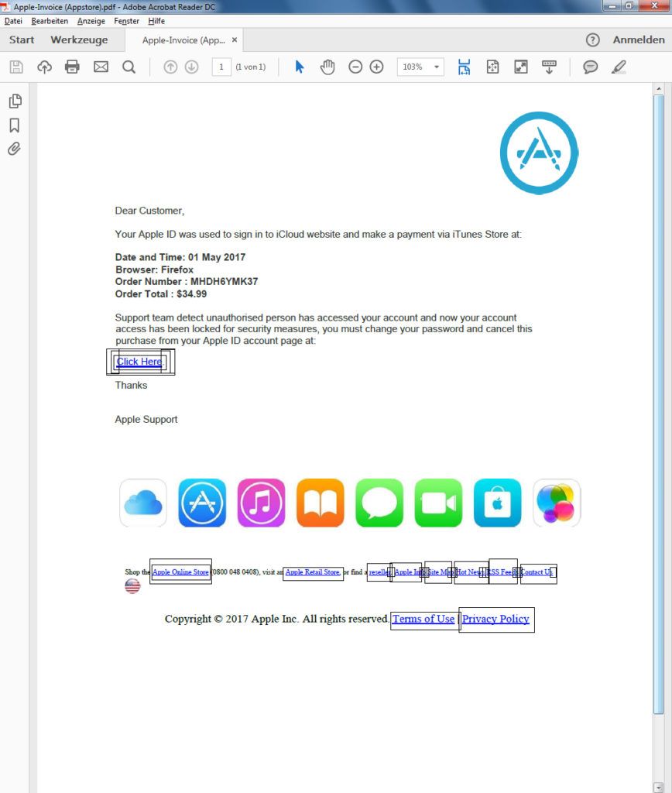
Task: Open the Terms of Use link
Action: click(x=423, y=619)
